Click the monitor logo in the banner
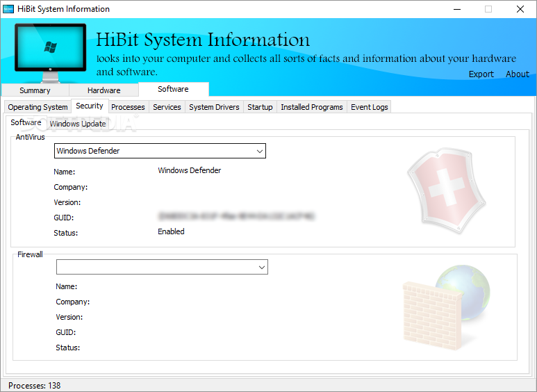This screenshot has height=392, width=537. [x=50, y=53]
